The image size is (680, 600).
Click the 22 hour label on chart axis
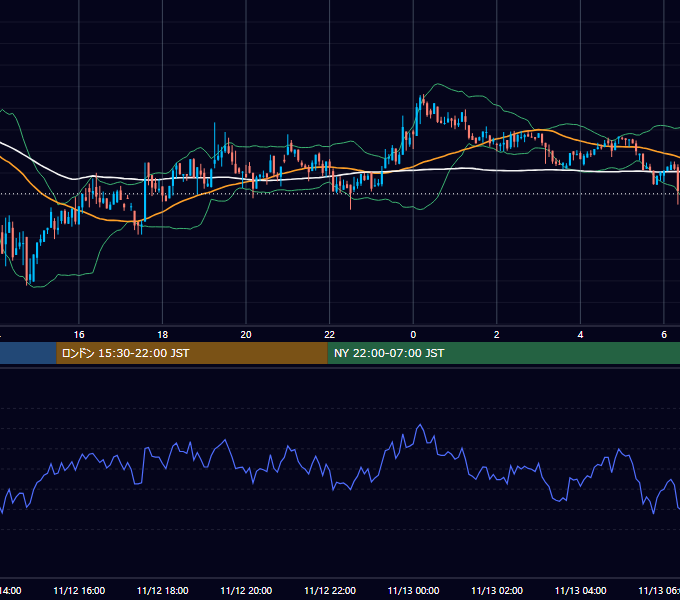(x=330, y=335)
